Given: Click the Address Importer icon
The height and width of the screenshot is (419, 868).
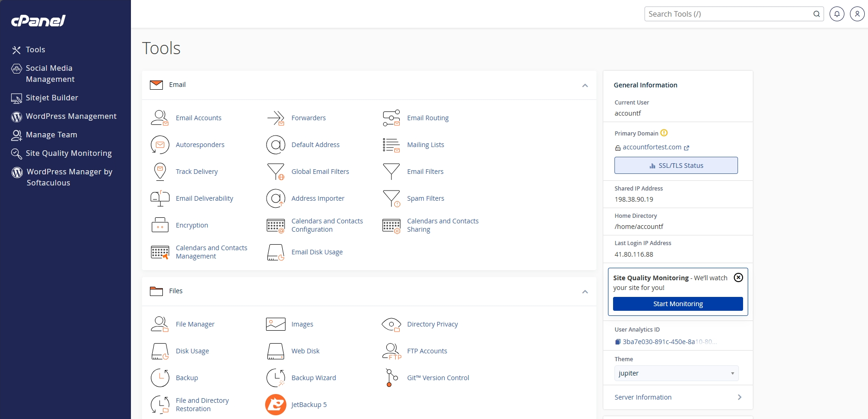Looking at the screenshot, I should coord(276,198).
